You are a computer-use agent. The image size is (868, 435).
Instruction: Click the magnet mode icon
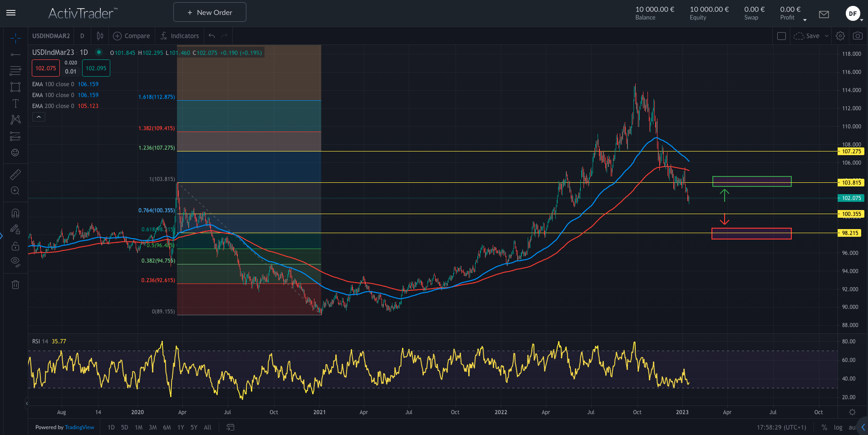15,213
